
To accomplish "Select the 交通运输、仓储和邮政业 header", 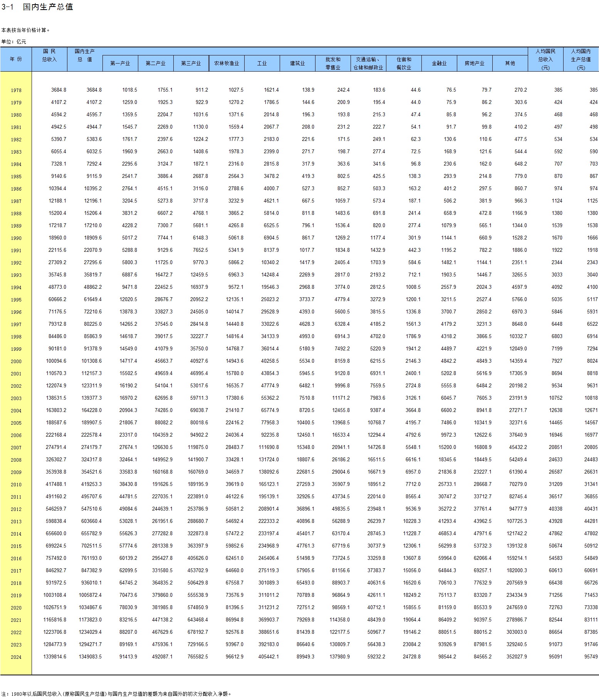I will coord(368,64).
